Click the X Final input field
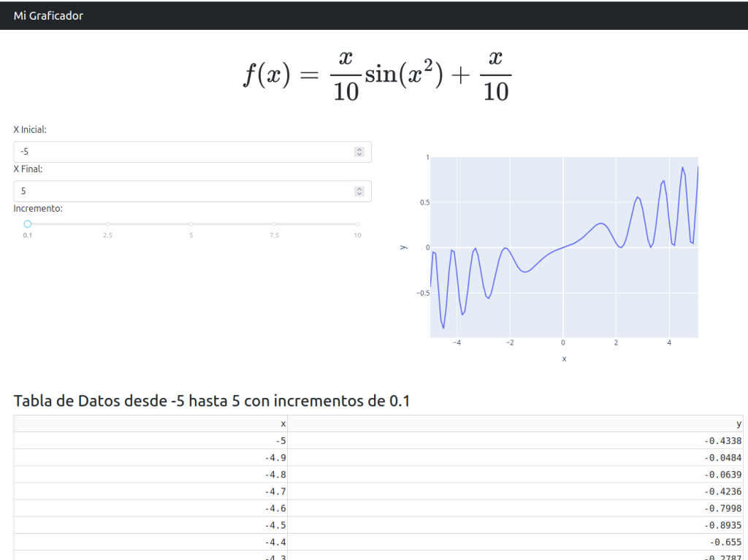 pyautogui.click(x=183, y=191)
